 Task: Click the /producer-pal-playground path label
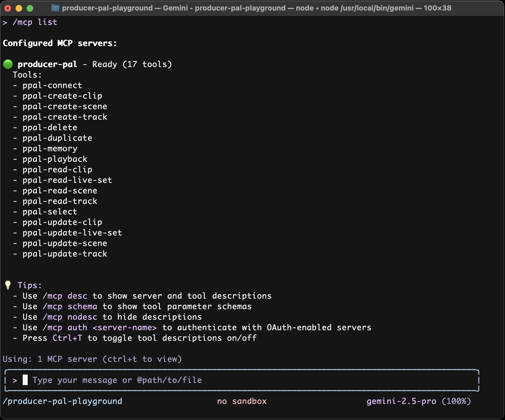click(62, 401)
